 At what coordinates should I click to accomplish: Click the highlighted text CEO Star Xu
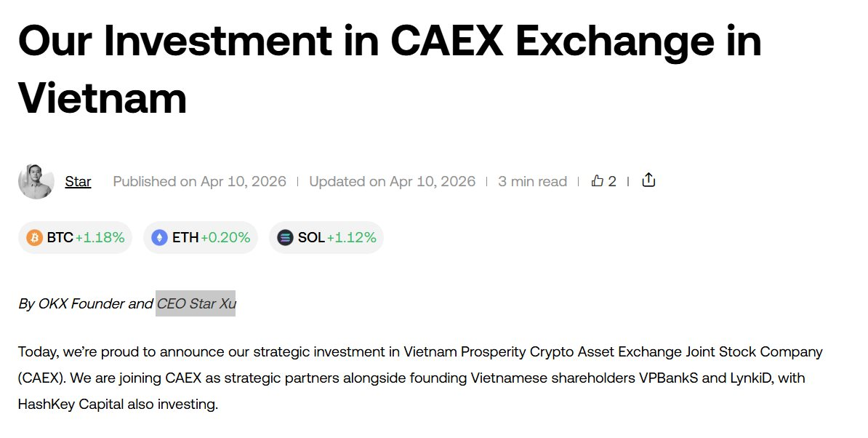point(195,303)
